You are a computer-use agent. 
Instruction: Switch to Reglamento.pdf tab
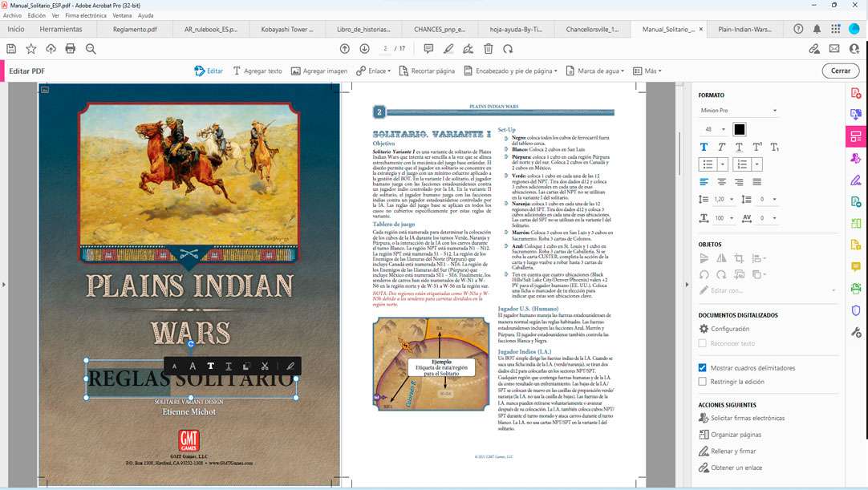pos(135,30)
